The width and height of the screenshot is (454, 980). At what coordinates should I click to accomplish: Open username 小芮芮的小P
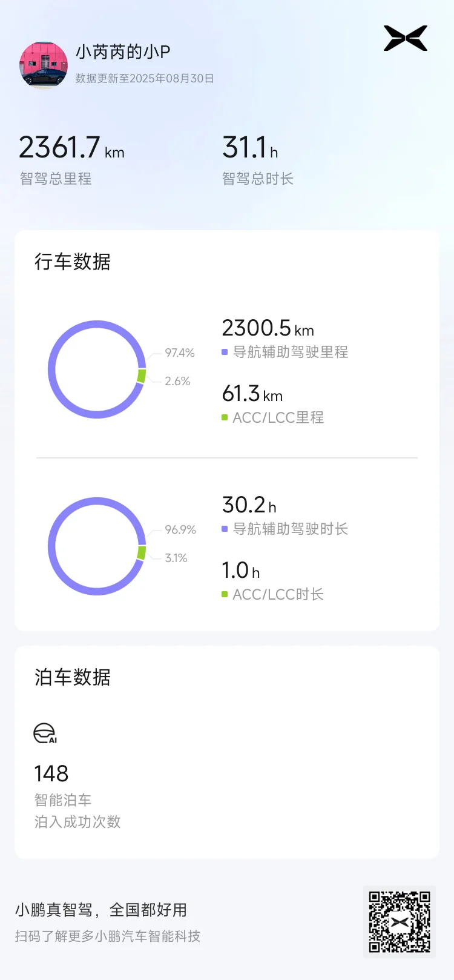tap(123, 52)
